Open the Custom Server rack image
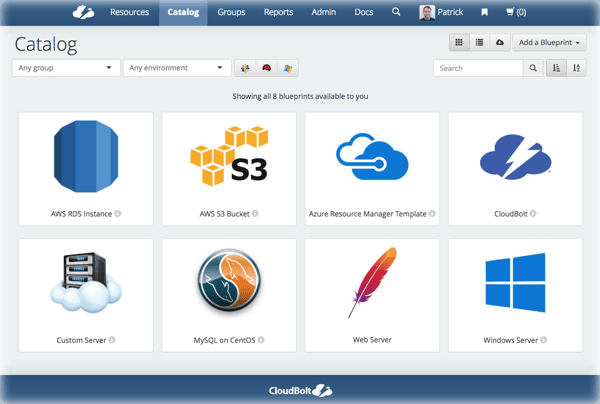The image size is (600, 404). (x=86, y=282)
